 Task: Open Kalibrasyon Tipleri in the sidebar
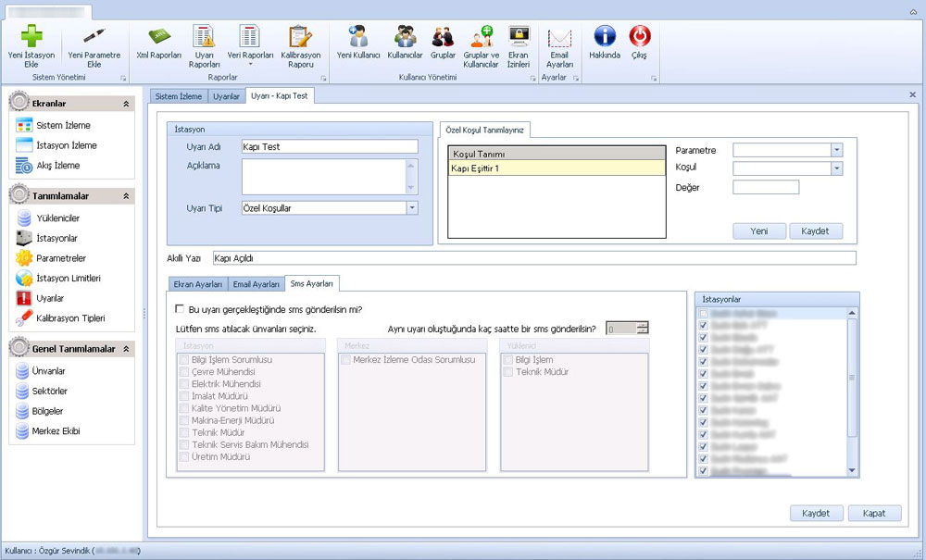[x=70, y=318]
